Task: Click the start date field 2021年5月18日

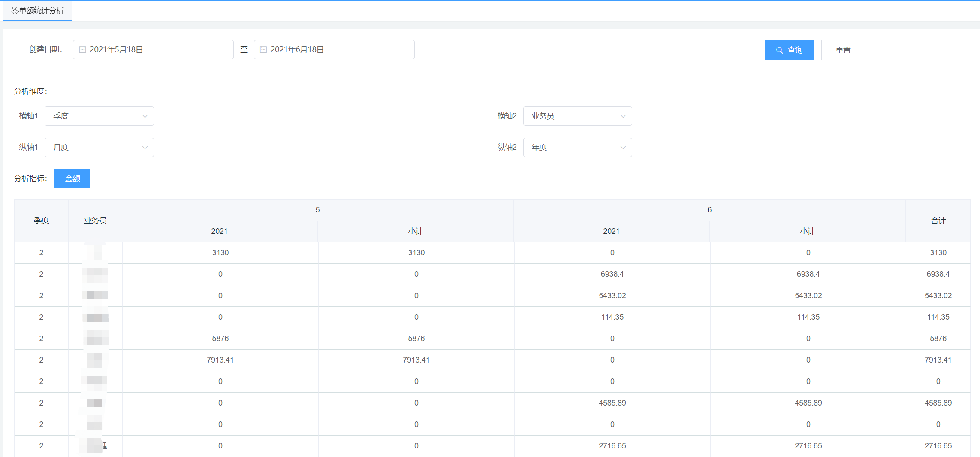Action: tap(153, 50)
